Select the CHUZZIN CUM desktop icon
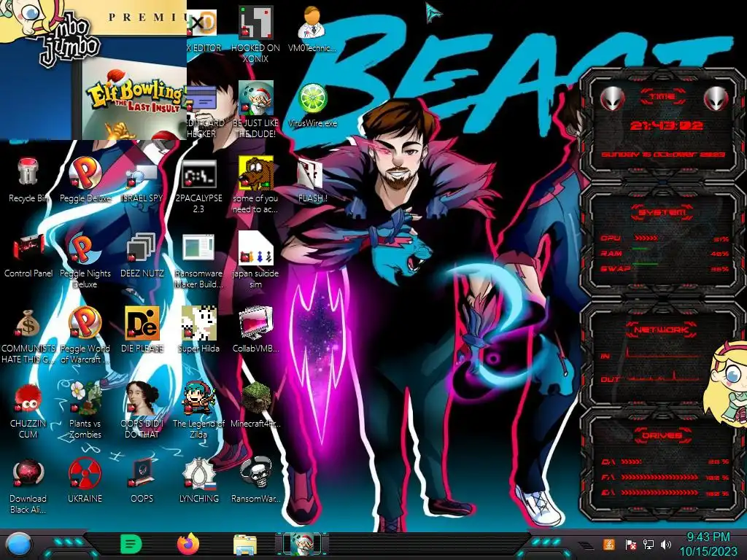Image resolution: width=747 pixels, height=560 pixels. [x=28, y=411]
